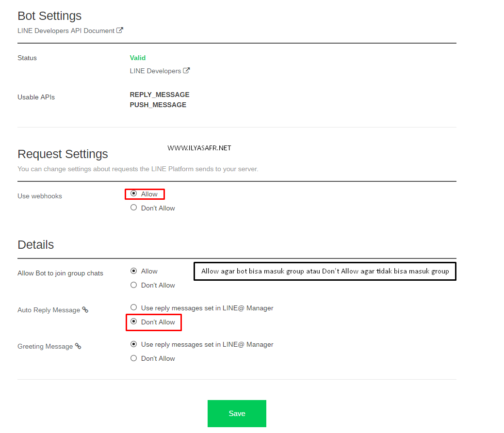Viewport: 504px width, 433px height.
Task: Use LINE@ Manager replies for Auto Reply Message
Action: pyautogui.click(x=134, y=307)
